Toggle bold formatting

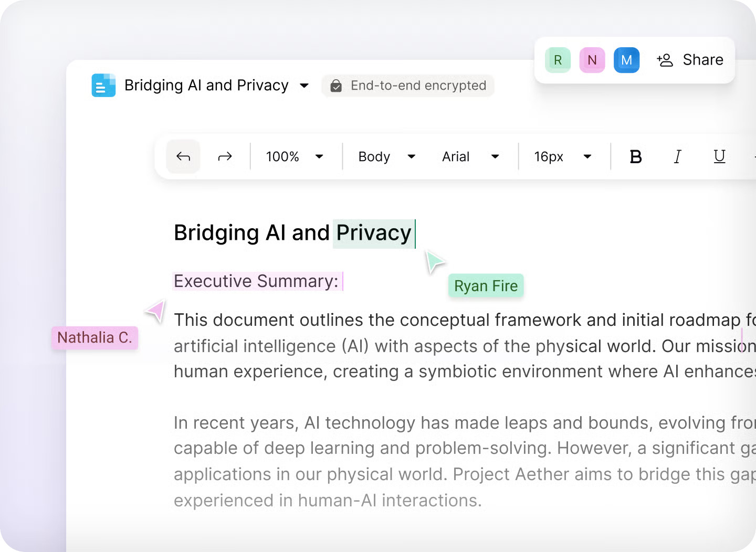coord(635,156)
